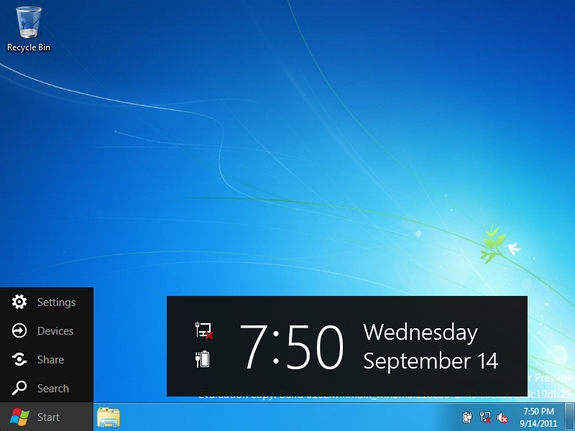Screen dimensions: 575x431
Task: Click the network tray icon with red X
Action: 485,417
